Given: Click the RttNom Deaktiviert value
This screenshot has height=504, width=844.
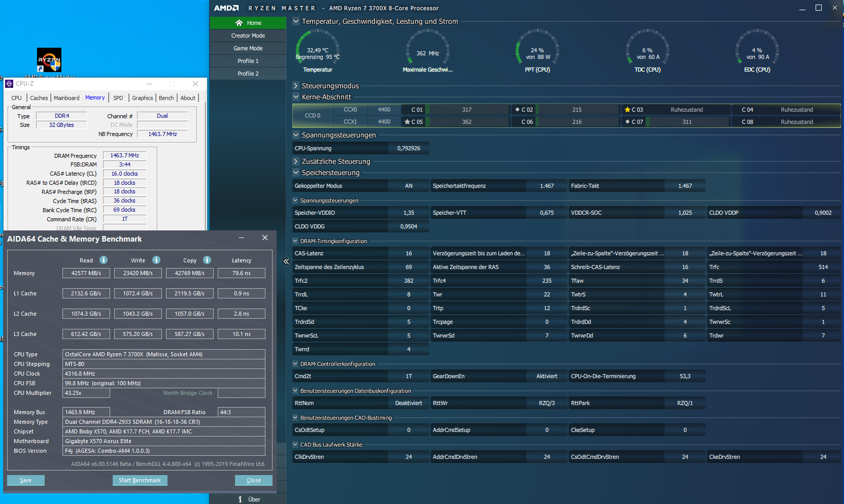Looking at the screenshot, I should (409, 403).
